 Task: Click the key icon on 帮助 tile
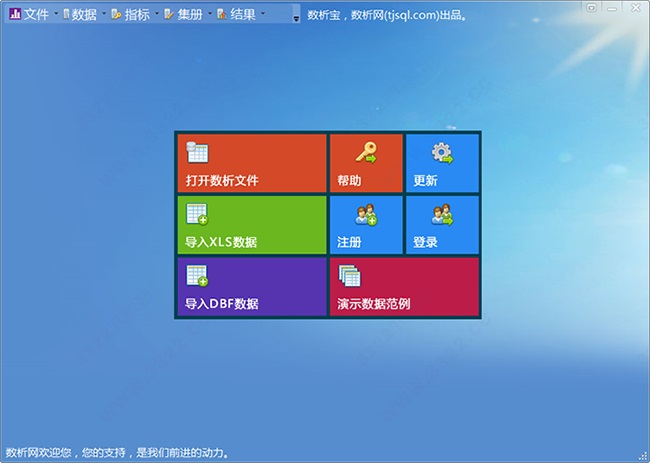tap(366, 152)
